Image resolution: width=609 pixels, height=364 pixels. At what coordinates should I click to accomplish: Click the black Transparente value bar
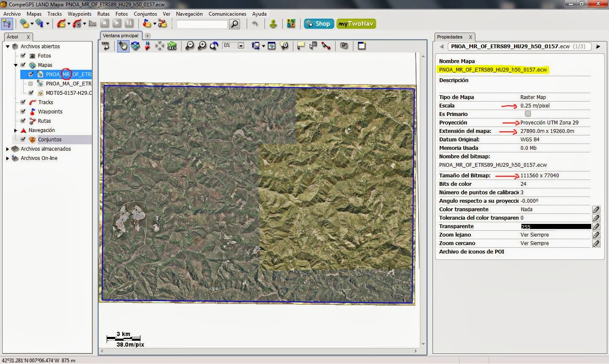(556, 226)
